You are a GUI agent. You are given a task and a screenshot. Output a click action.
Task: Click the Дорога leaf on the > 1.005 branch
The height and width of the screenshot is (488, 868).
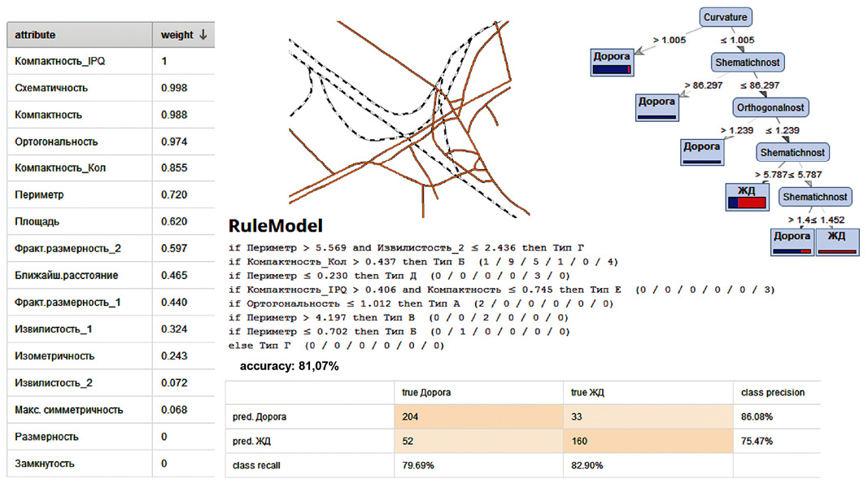pyautogui.click(x=612, y=62)
